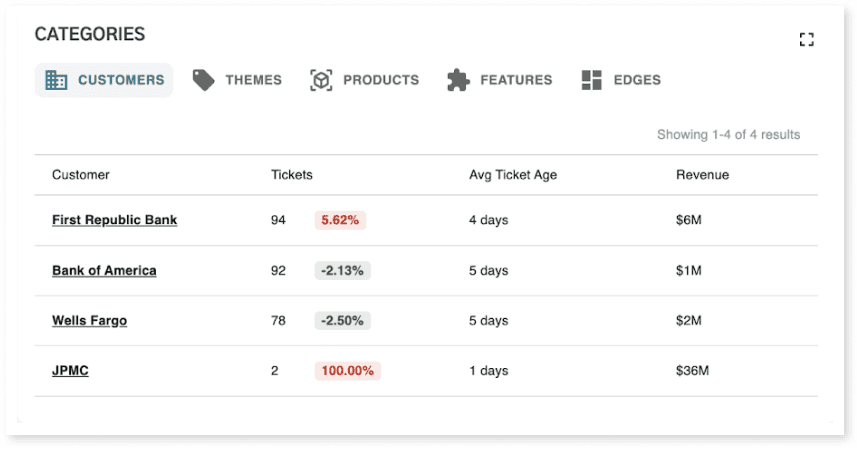This screenshot has height=449, width=858.
Task: Sort by Tickets column header
Action: (292, 175)
